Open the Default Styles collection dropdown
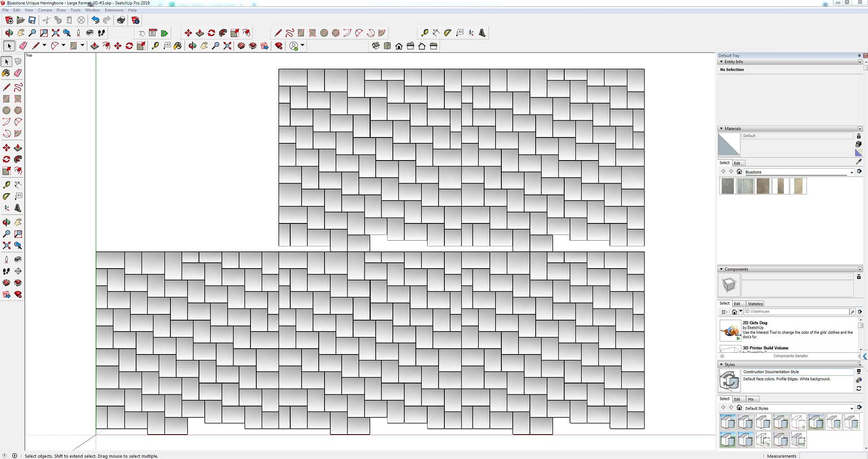 851,408
